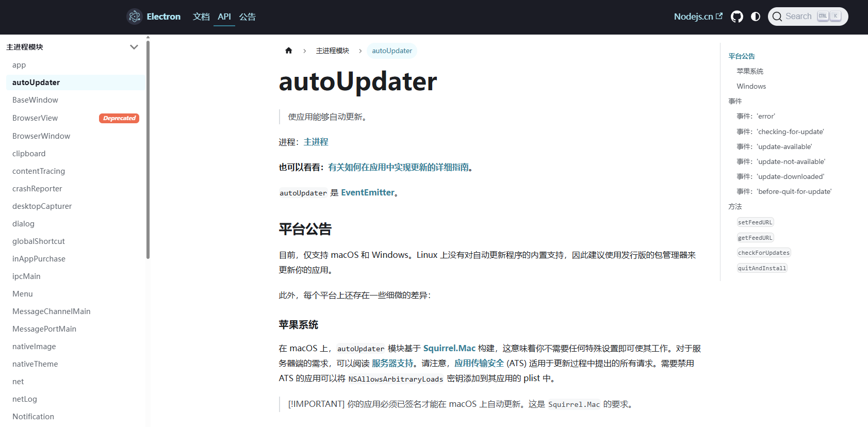Viewport: 868px width, 427px height.
Task: Open Menu in the sidebar
Action: point(75,294)
